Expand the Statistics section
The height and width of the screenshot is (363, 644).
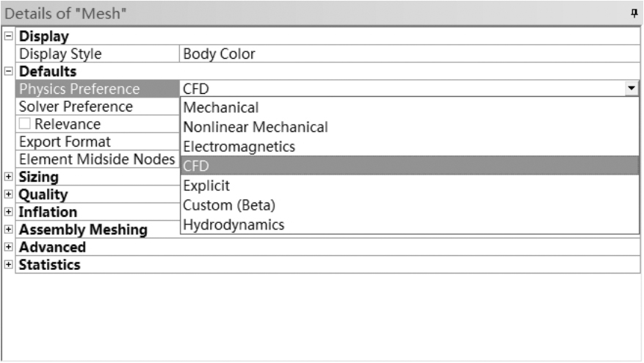(x=8, y=265)
